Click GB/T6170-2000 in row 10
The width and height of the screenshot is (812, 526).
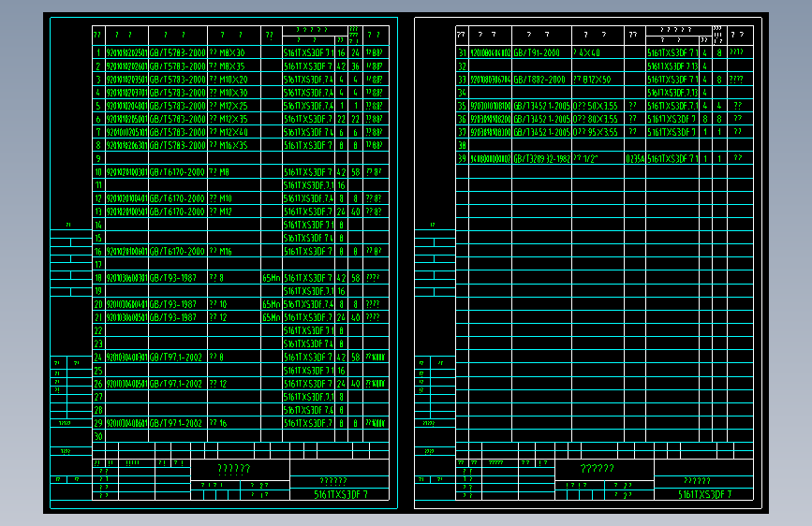click(x=178, y=172)
